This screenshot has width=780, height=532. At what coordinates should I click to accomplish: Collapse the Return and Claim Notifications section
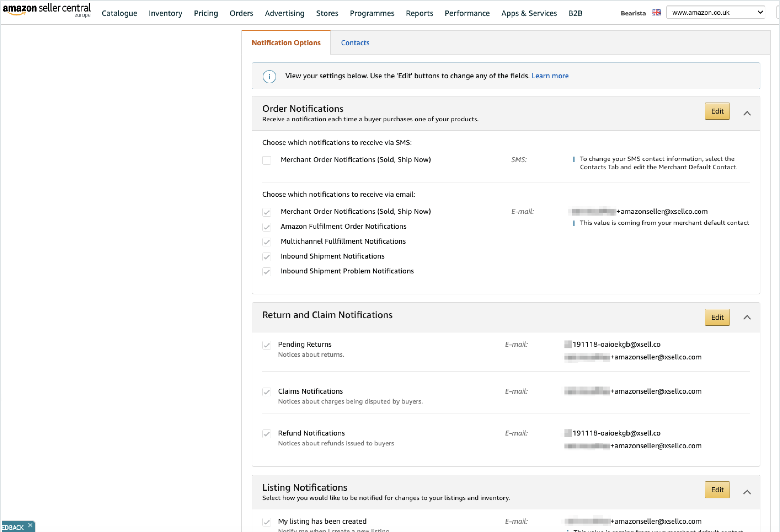coord(747,317)
